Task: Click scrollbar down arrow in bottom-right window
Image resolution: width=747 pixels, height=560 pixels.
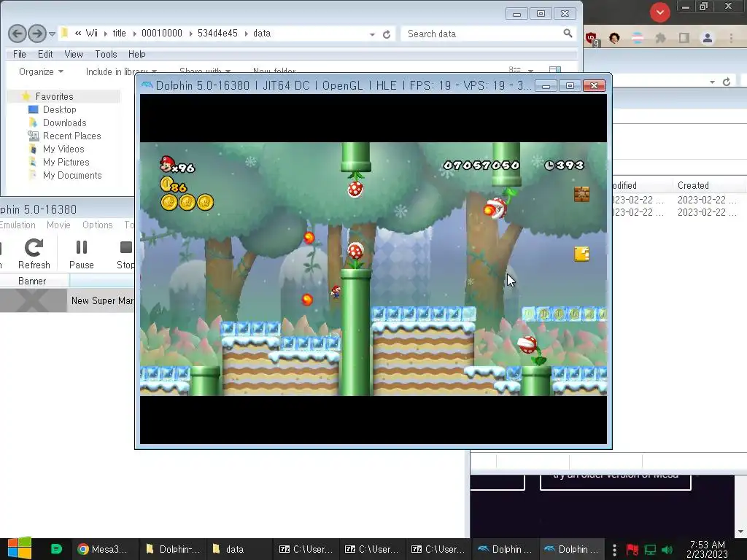Action: point(740,532)
